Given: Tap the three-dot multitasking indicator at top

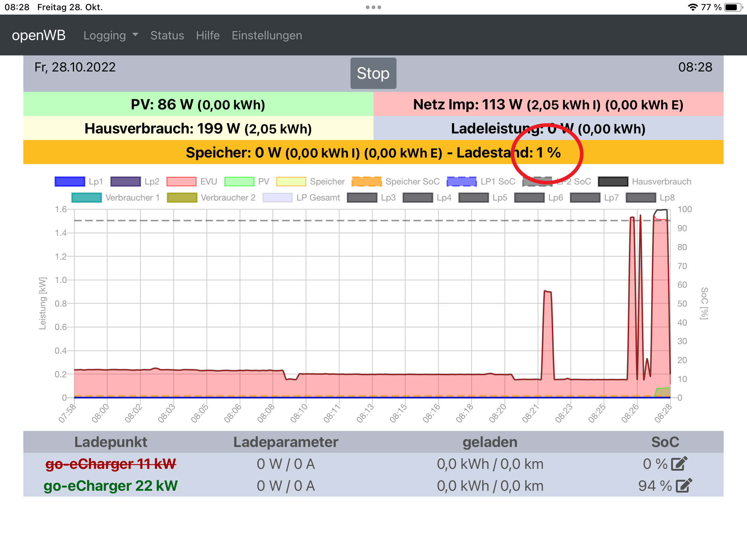Looking at the screenshot, I should point(373,7).
